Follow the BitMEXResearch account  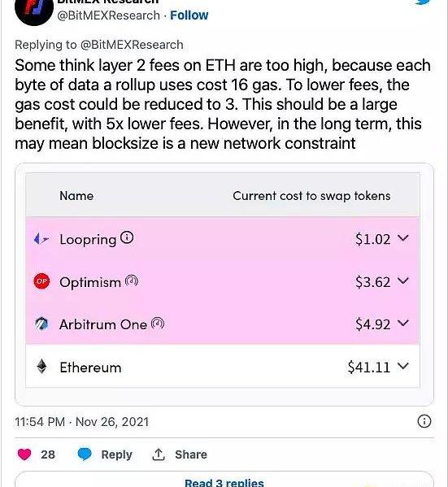click(189, 15)
